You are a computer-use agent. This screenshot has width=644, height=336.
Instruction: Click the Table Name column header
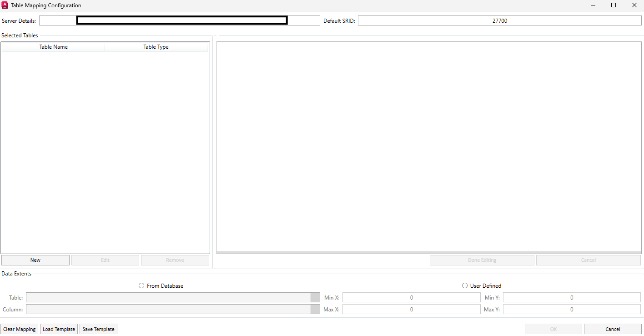(53, 46)
